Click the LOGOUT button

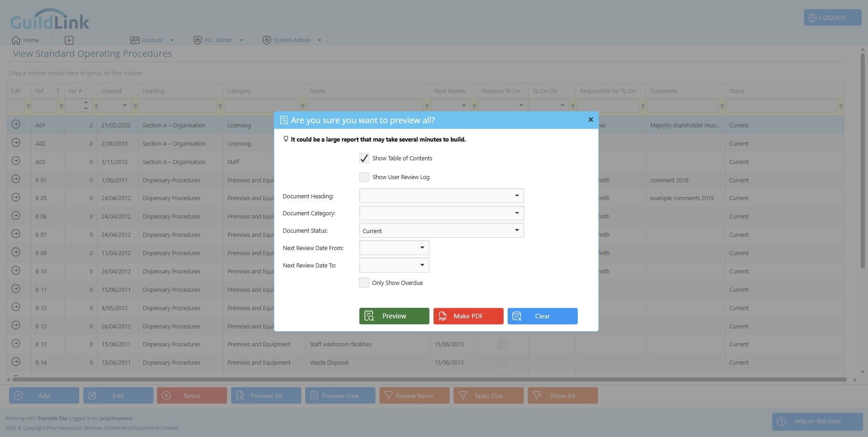point(832,18)
